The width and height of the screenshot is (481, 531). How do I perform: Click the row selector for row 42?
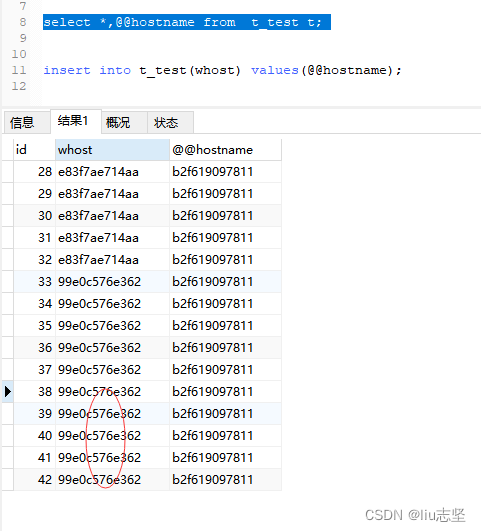[x=7, y=480]
